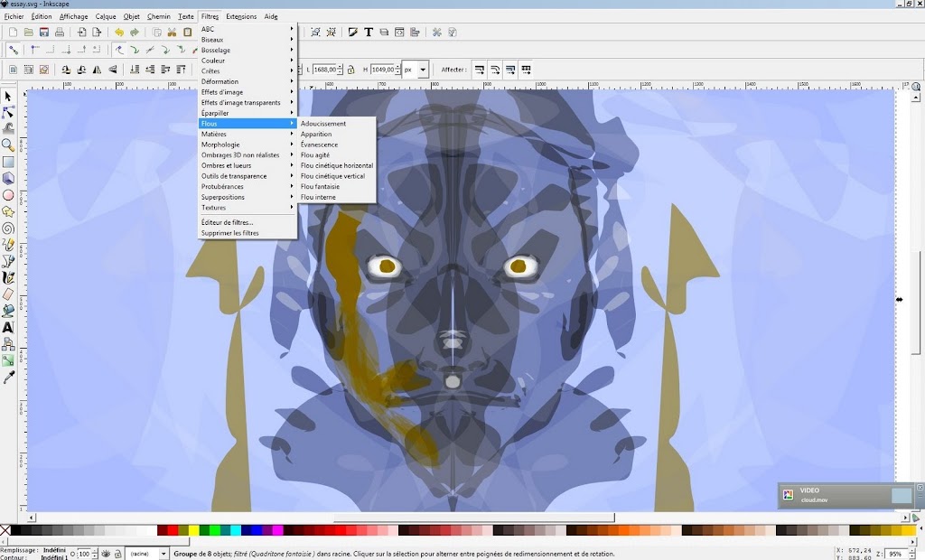The width and height of the screenshot is (925, 560).
Task: Pick the yellow swatch in palette
Action: 193,530
